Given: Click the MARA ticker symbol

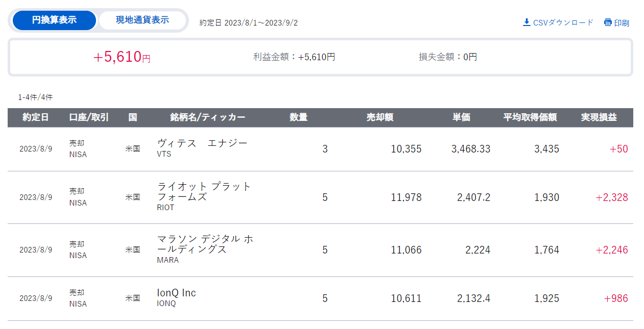Looking at the screenshot, I should pyautogui.click(x=168, y=260).
